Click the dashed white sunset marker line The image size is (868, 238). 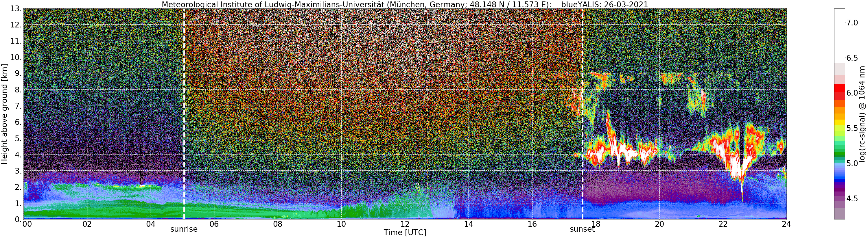tap(583, 114)
